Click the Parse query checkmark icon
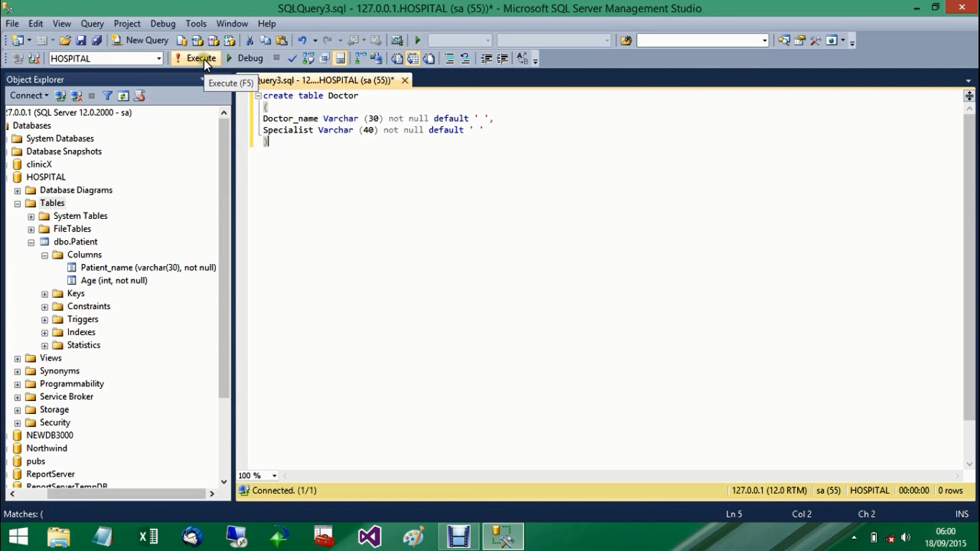Viewport: 980px width, 551px height. pyautogui.click(x=292, y=58)
